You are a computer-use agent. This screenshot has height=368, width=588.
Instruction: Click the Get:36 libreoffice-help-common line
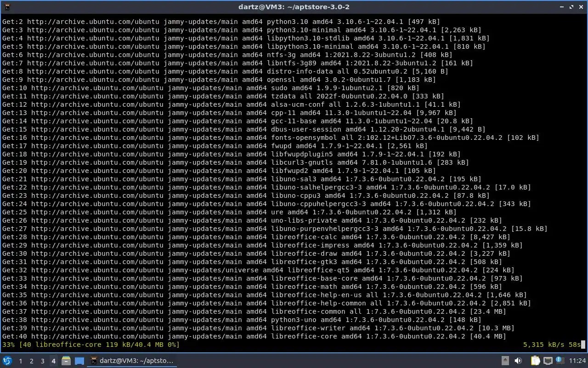266,303
